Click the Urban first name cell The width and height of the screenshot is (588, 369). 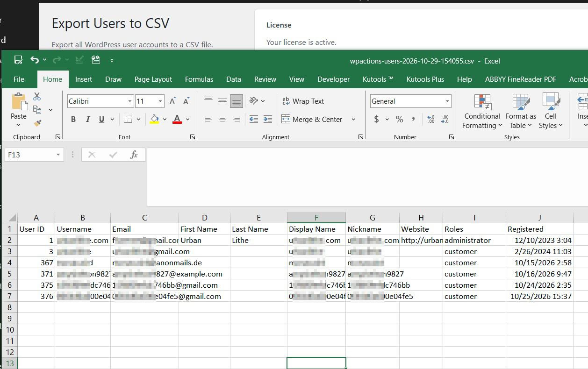coord(204,240)
